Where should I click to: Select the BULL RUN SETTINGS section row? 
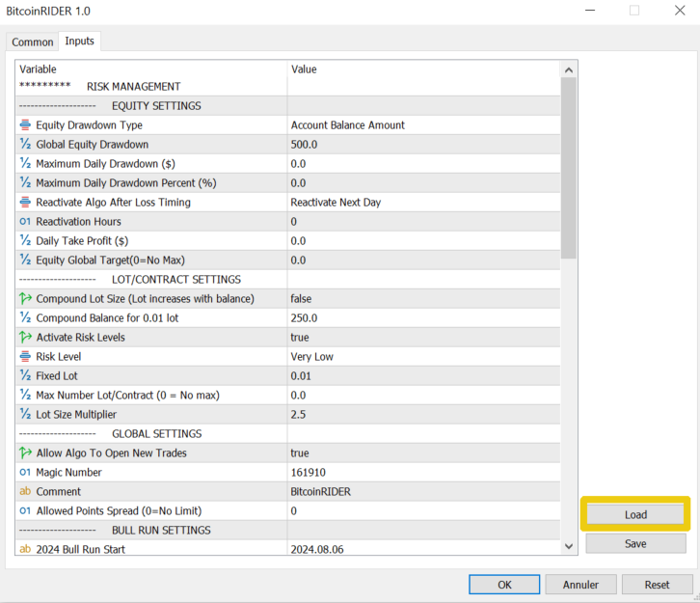[x=287, y=530]
